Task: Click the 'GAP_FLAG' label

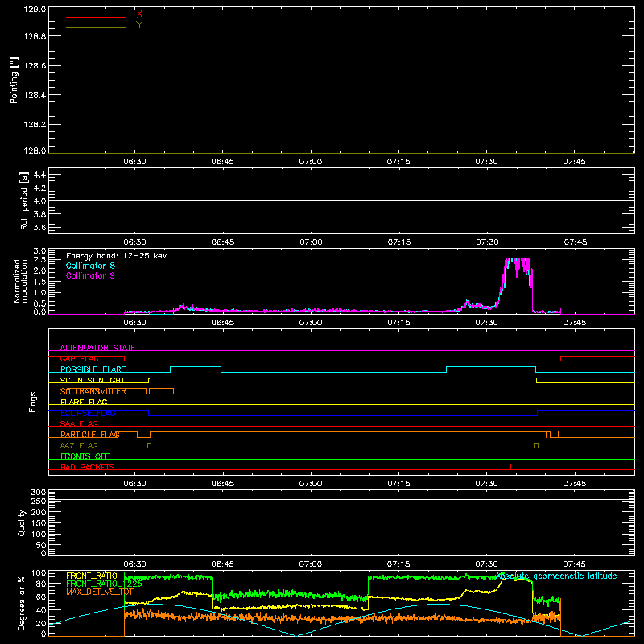Action: (79, 358)
